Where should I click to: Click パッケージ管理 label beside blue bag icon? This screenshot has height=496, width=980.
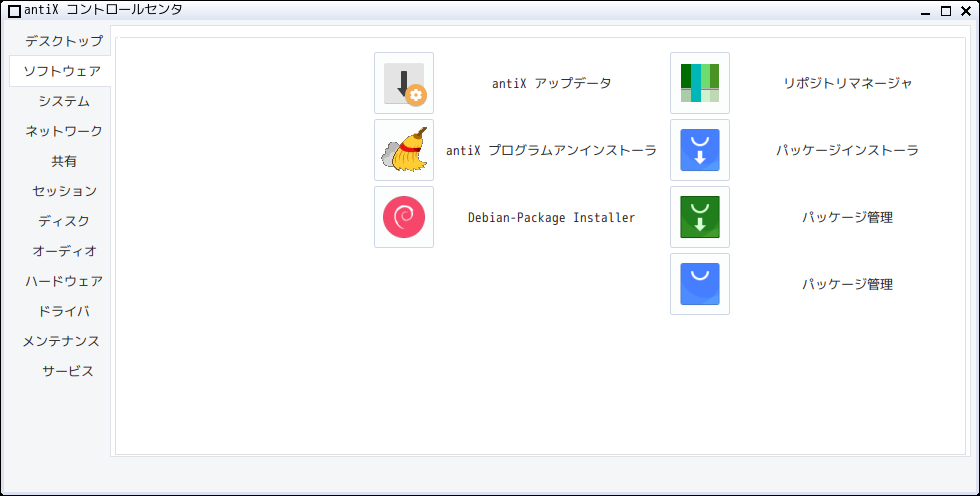pyautogui.click(x=848, y=284)
